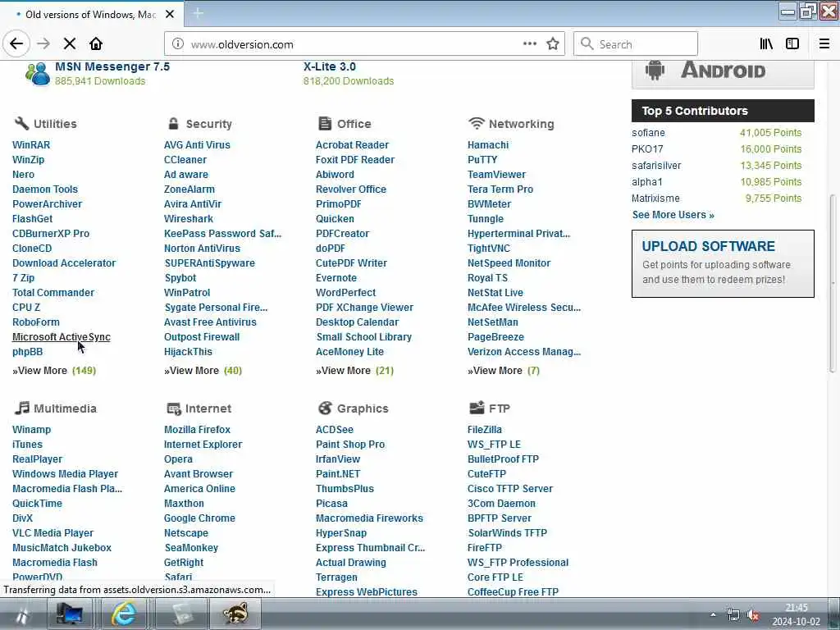Click the Multimedia music note icon
Image resolution: width=840 pixels, height=630 pixels.
pos(22,409)
